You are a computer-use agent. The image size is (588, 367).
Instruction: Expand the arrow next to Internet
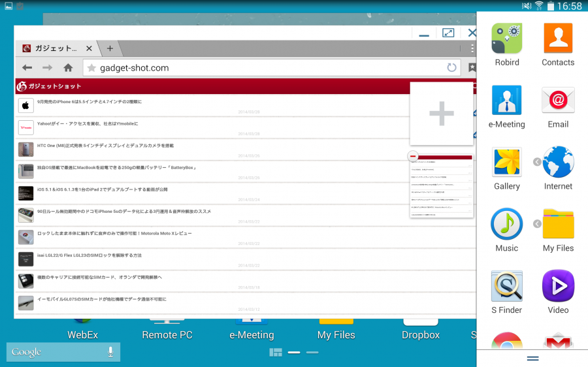pos(537,162)
